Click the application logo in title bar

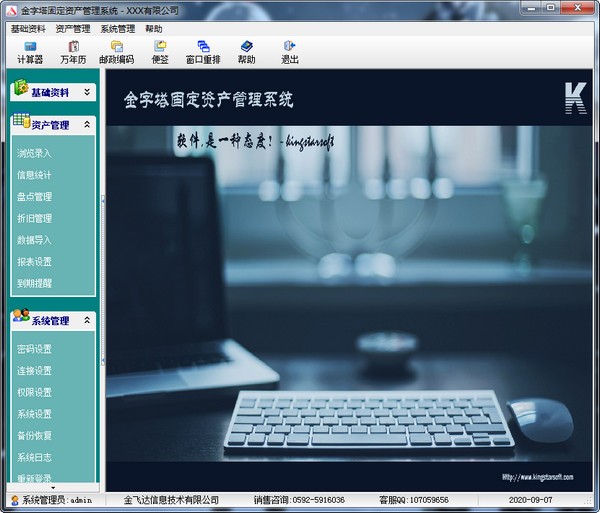[12, 10]
